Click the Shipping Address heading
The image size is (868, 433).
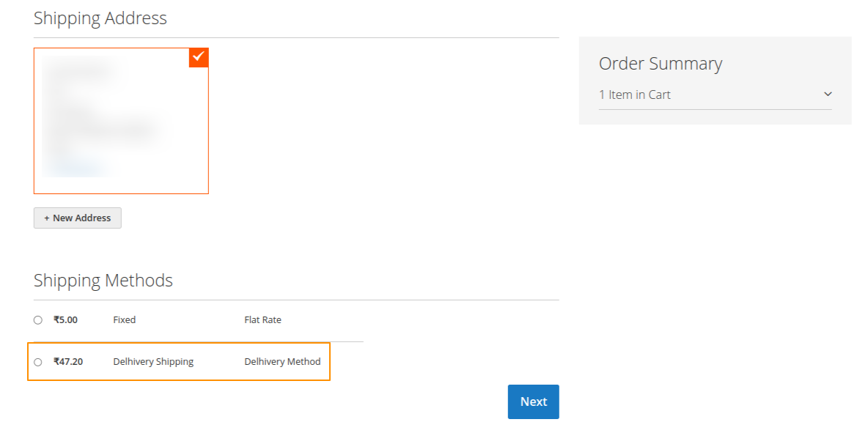pyautogui.click(x=100, y=18)
